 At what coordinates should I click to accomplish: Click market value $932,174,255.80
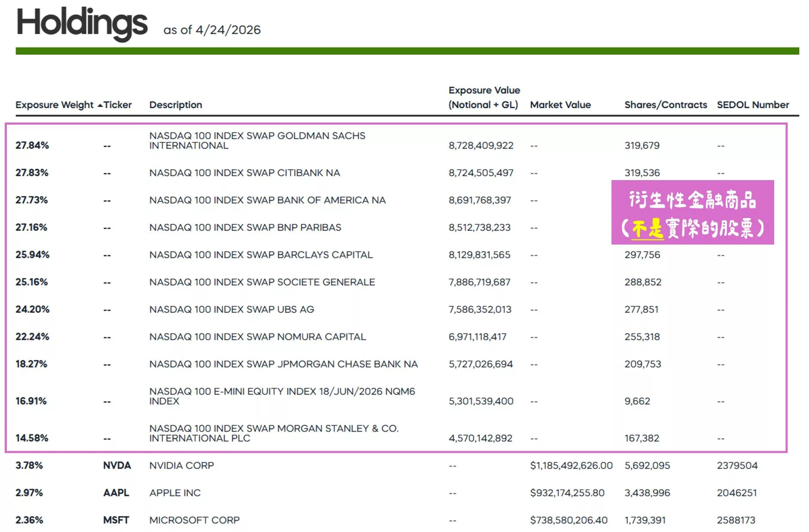567,492
